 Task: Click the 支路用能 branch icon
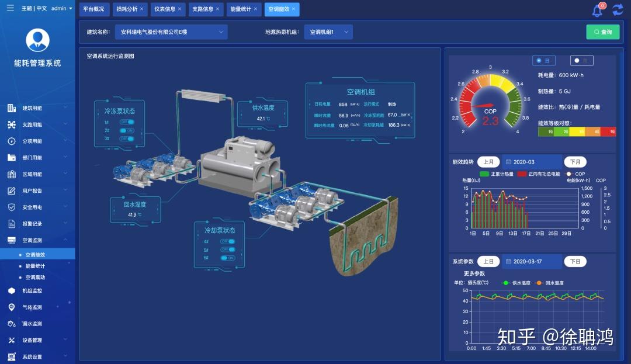pyautogui.click(x=12, y=124)
